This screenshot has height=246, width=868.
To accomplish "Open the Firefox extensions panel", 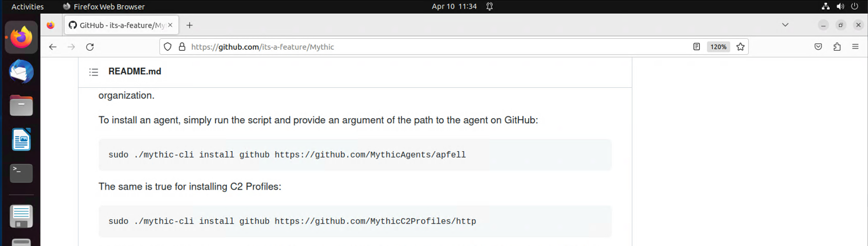I will click(x=837, y=47).
